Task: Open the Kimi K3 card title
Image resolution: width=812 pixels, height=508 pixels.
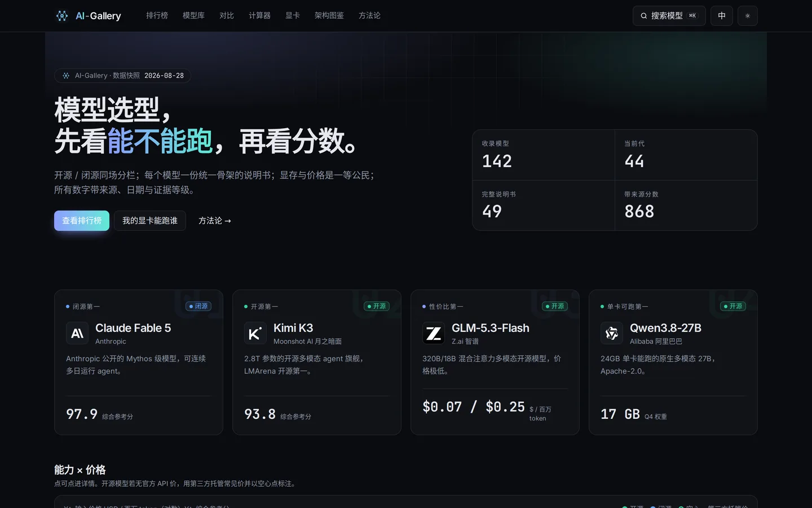Action: coord(293,328)
